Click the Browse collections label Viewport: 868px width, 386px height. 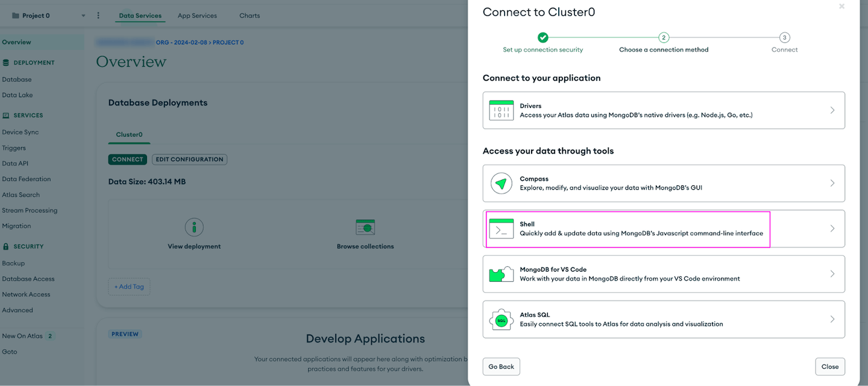click(365, 246)
